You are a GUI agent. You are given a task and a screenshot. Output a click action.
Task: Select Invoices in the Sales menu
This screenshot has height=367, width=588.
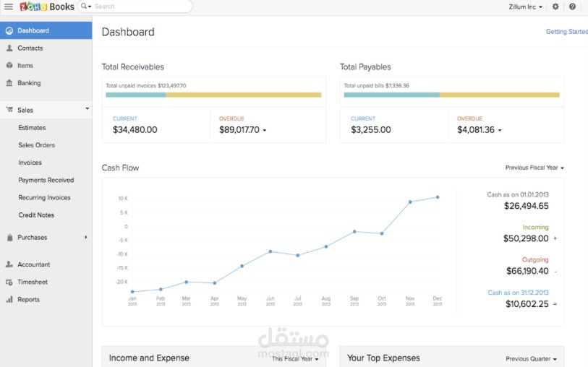coord(30,163)
